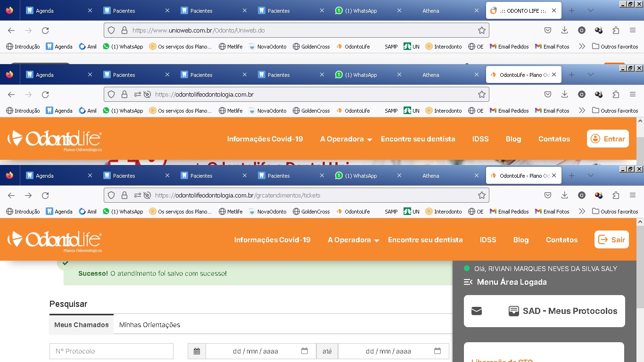Switch to the Minhas Orientações tab
The width and height of the screenshot is (644, 362).
click(149, 325)
